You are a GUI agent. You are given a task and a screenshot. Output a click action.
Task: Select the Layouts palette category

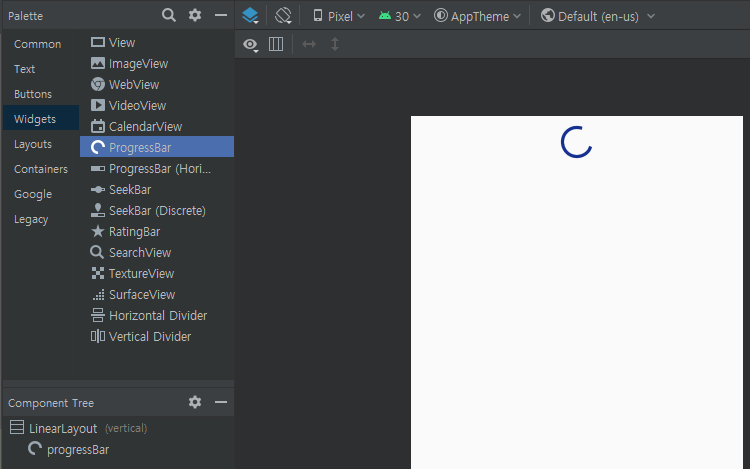(x=33, y=144)
